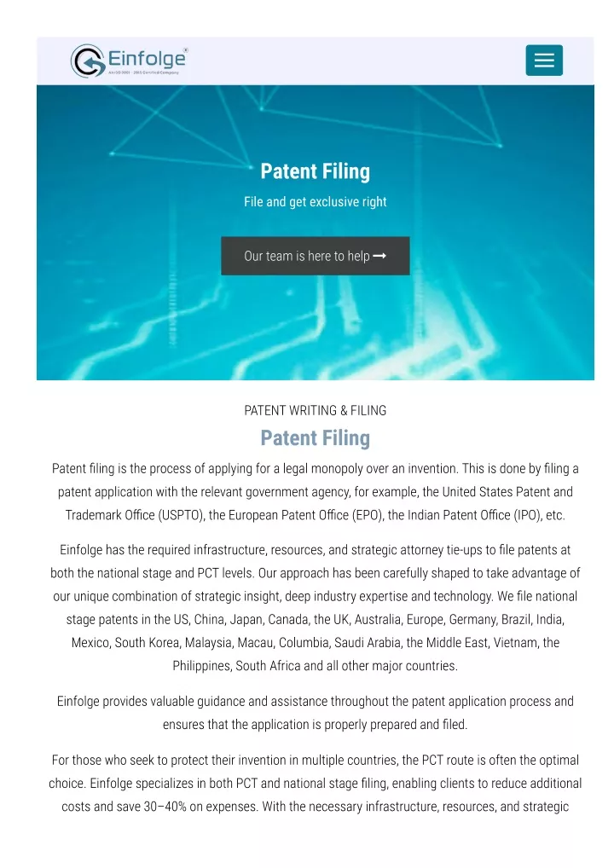Click the 'United States Patent and' text
The image size is (614, 868).
pos(507,492)
